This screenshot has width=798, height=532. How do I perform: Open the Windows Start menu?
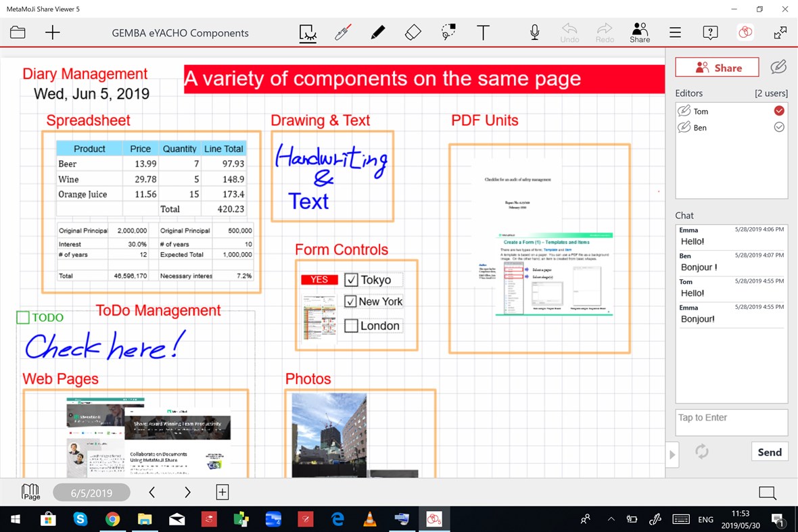(x=14, y=519)
